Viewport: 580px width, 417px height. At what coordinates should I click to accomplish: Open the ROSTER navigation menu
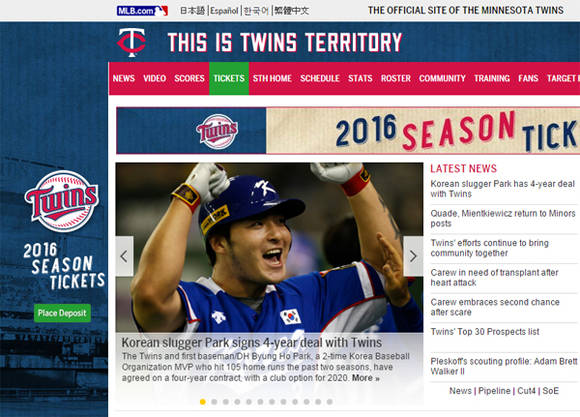(396, 78)
